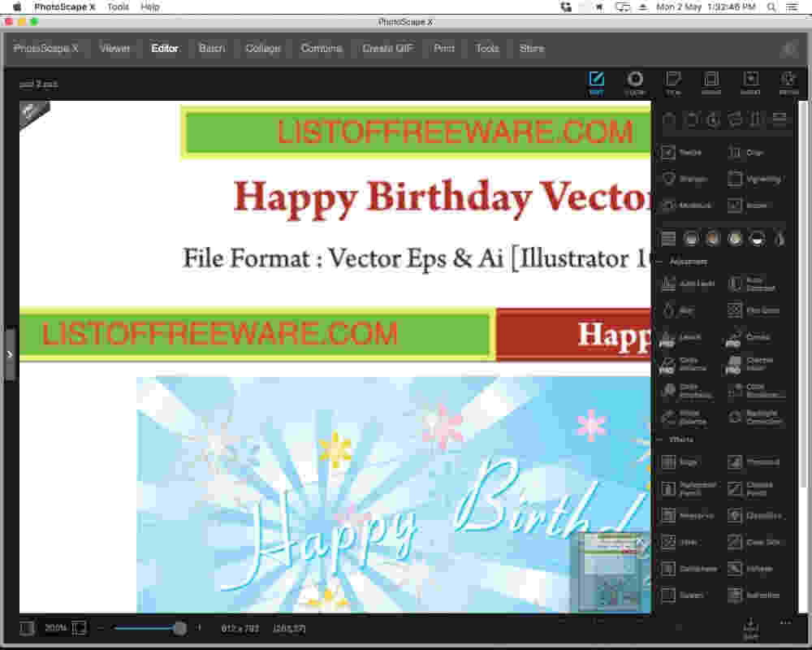Switch to the Batch tab
The width and height of the screenshot is (812, 650).
(212, 49)
